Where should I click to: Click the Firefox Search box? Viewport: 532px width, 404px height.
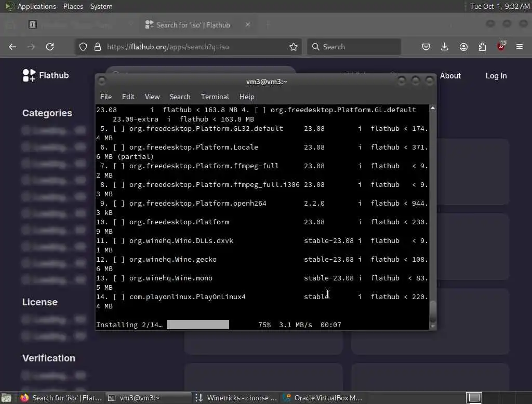click(354, 47)
